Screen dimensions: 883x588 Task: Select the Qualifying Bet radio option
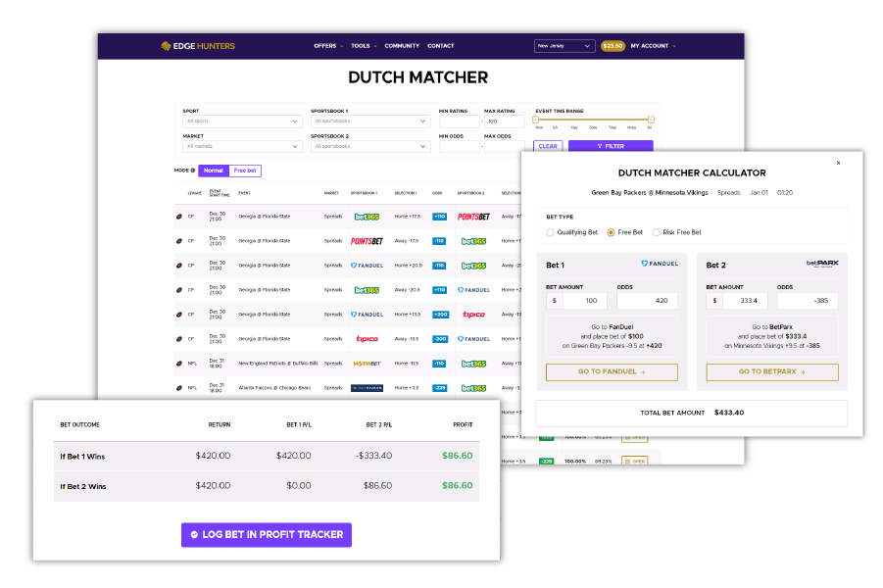tap(550, 232)
